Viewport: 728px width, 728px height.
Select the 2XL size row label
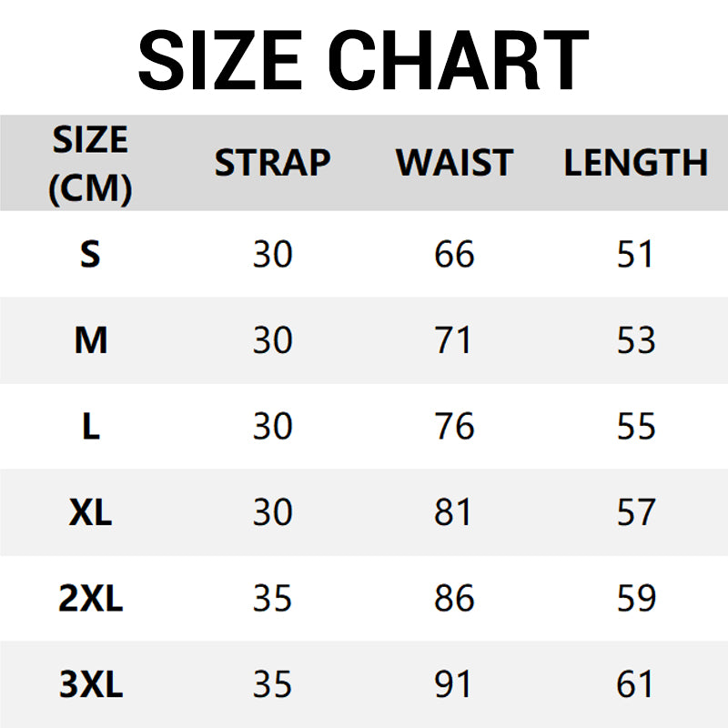click(90, 598)
